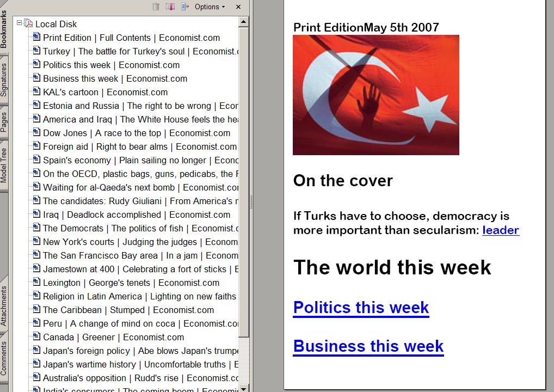The width and height of the screenshot is (554, 392).
Task: Click the America and Iraq bookmark icon
Action: (x=36, y=118)
